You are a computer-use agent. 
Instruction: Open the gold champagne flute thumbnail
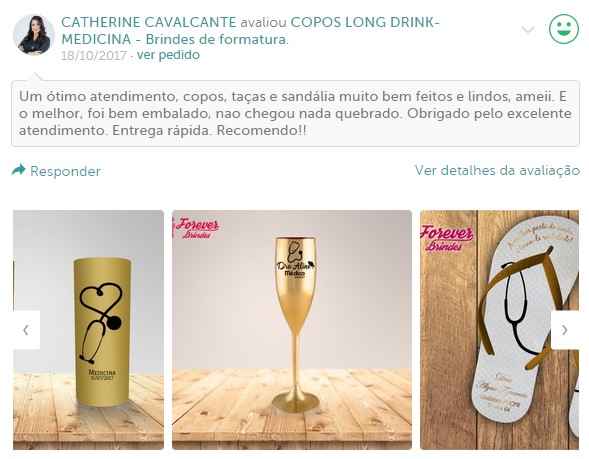(292, 330)
